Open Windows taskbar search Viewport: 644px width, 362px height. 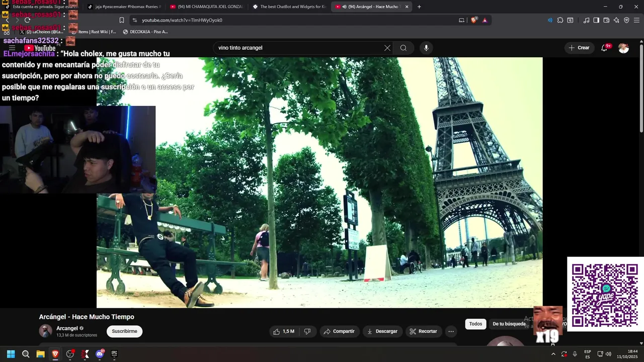[26, 354]
